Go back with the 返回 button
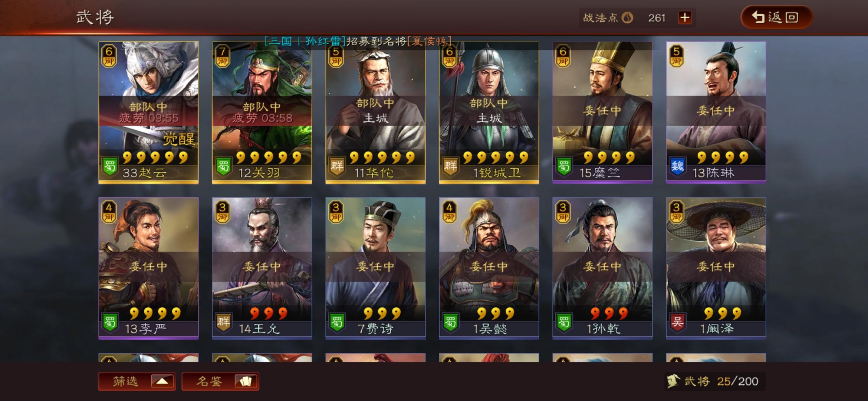Image resolution: width=868 pixels, height=401 pixels. pyautogui.click(x=776, y=17)
